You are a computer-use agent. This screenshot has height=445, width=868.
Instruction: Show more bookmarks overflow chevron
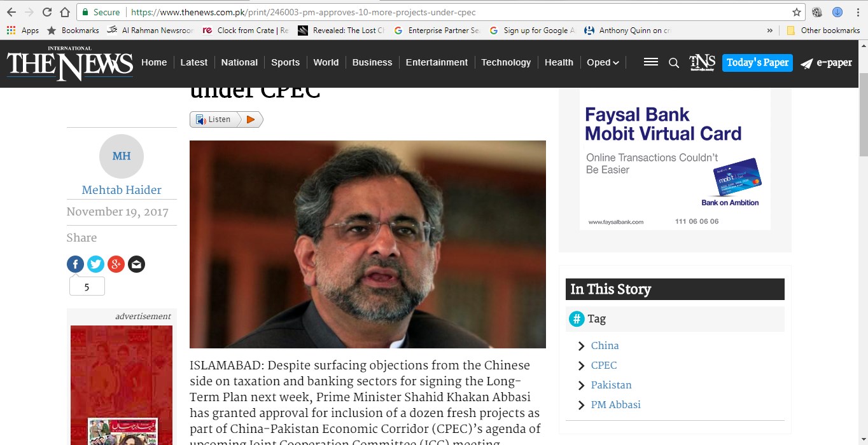(x=770, y=30)
